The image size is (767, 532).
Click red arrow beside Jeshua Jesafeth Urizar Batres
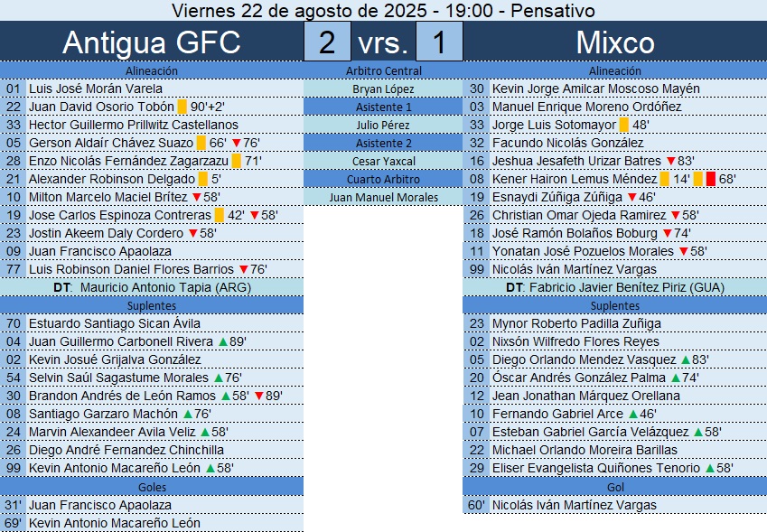(x=669, y=161)
